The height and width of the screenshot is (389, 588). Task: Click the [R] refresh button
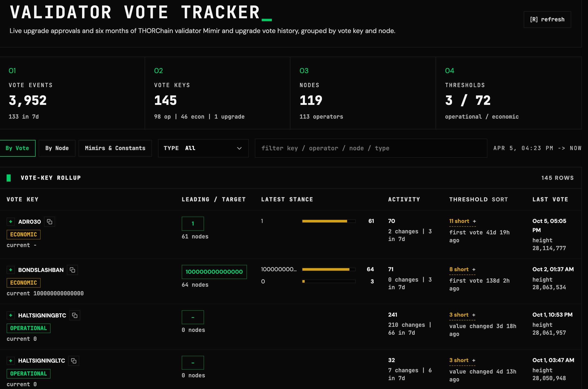click(547, 20)
